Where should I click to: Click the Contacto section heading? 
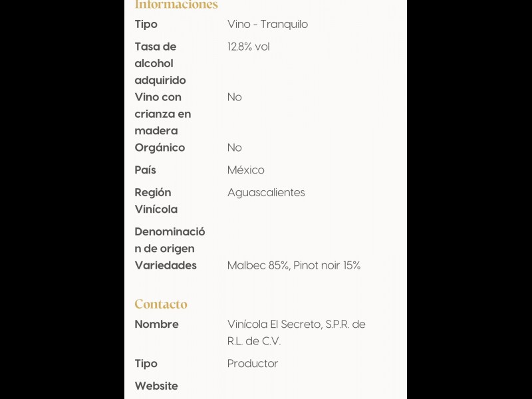[161, 304]
